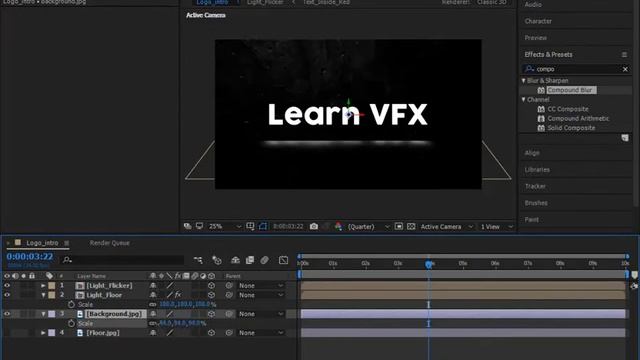Collapse the Channel effects category

coord(524,99)
